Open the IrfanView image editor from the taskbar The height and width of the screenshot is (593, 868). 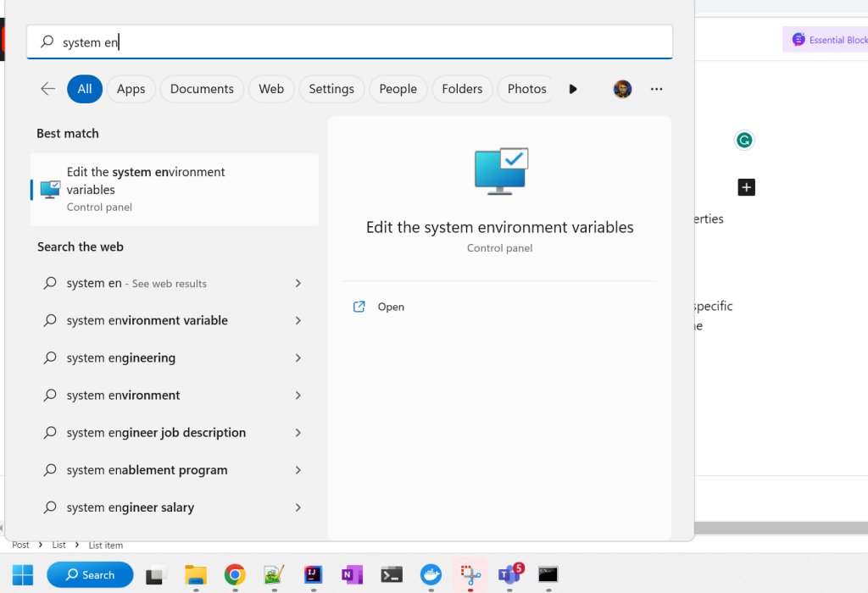(274, 574)
